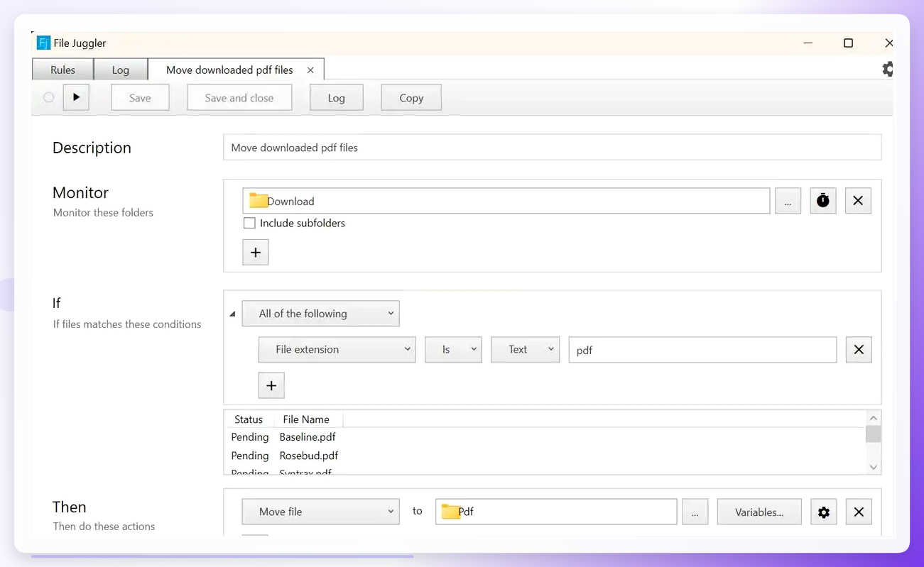Click the Download folder icon
The height and width of the screenshot is (567, 924).
coord(259,201)
